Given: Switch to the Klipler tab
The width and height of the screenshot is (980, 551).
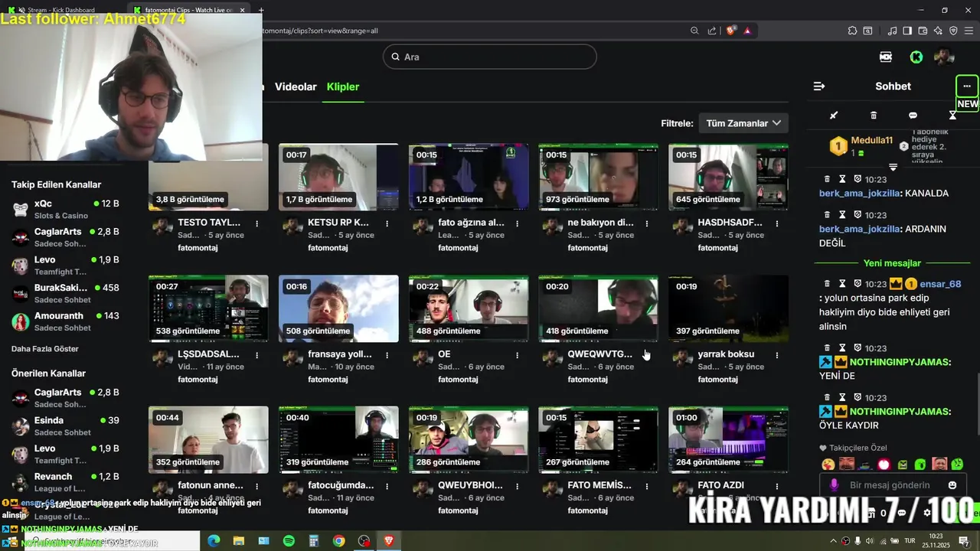Looking at the screenshot, I should coord(343,86).
